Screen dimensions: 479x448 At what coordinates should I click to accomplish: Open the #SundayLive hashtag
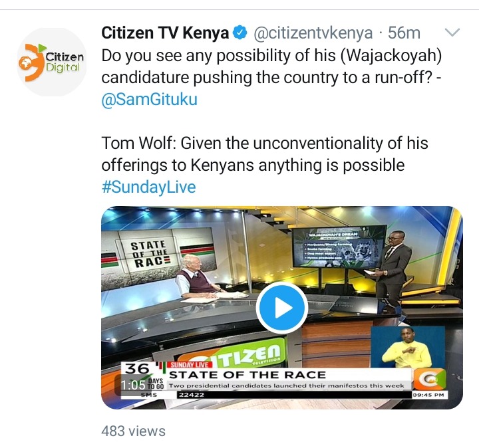click(x=148, y=187)
